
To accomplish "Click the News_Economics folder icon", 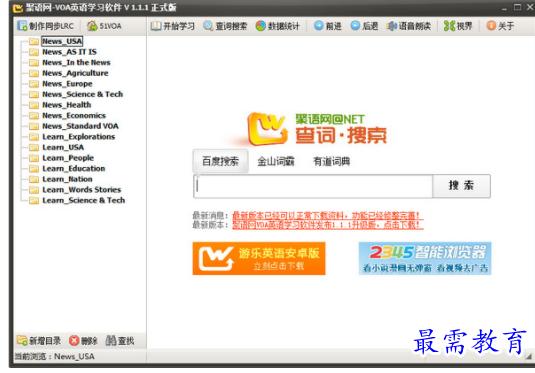I will 34,116.
